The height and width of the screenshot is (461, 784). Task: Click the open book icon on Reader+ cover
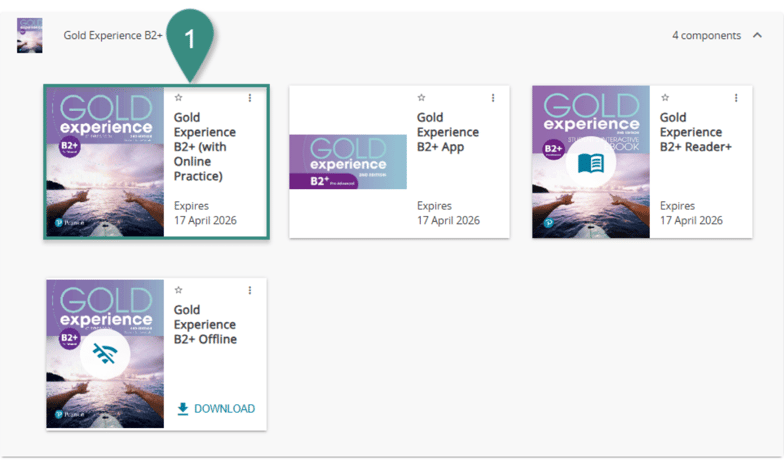pos(590,162)
